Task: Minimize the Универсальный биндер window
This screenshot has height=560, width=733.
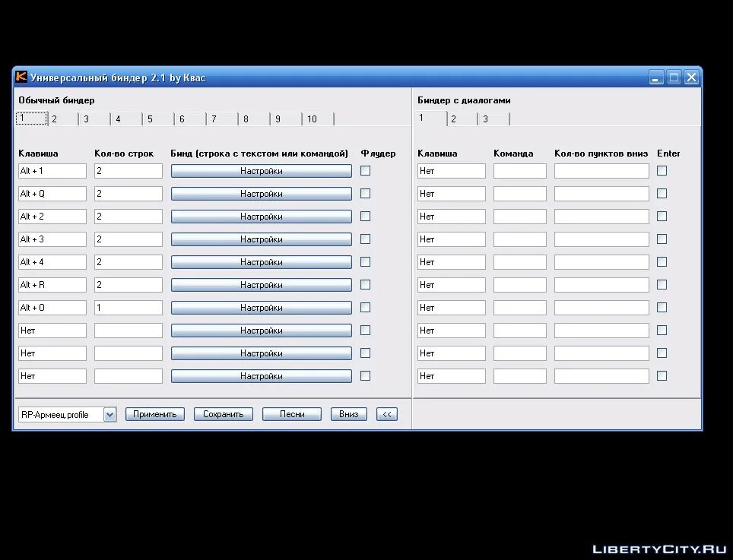Action: 656,78
